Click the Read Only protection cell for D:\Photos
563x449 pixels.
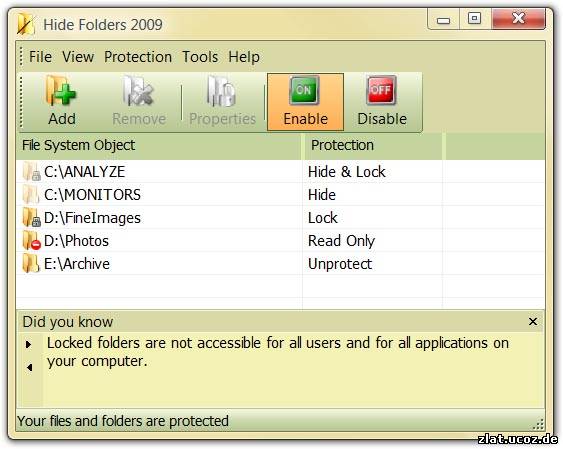point(341,241)
